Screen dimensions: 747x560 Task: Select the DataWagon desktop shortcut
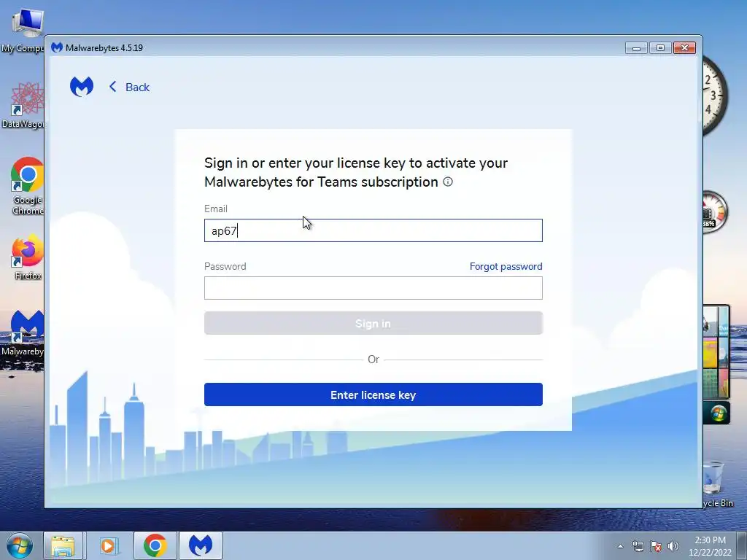pos(23,106)
